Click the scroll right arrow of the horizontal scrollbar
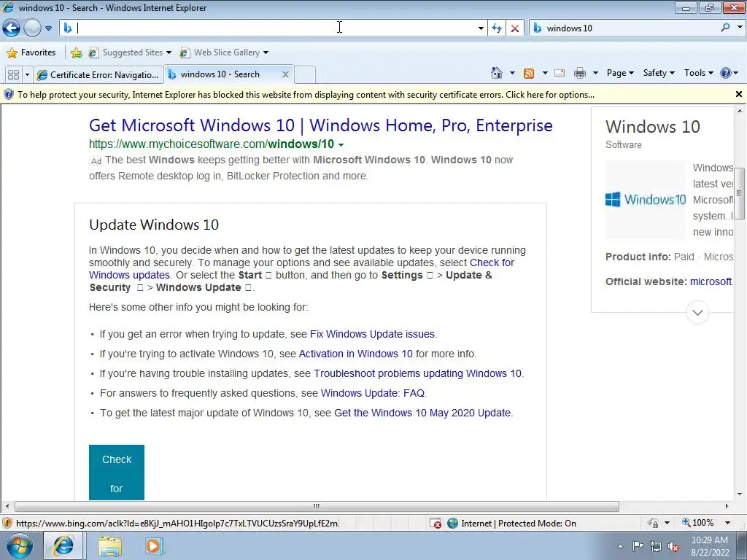This screenshot has width=747, height=560. click(x=727, y=506)
